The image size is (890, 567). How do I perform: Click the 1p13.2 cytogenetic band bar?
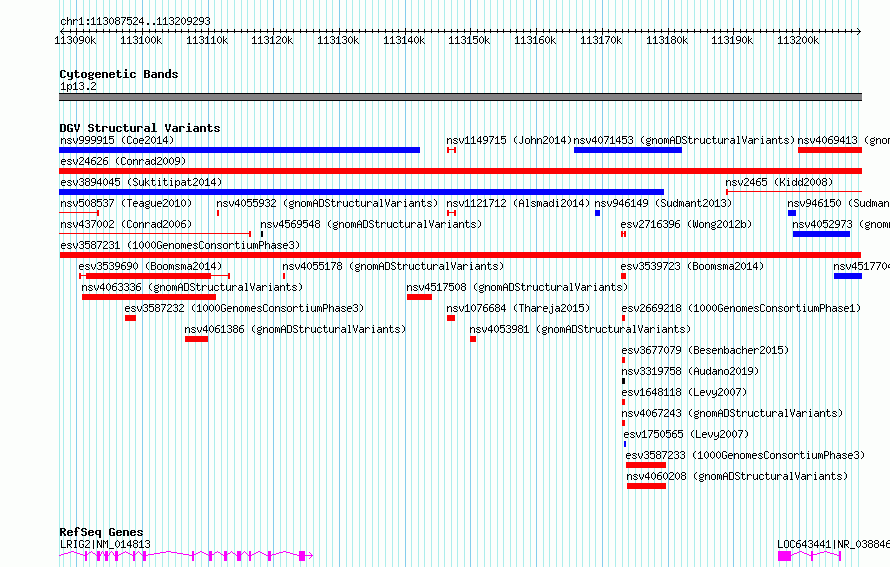tap(460, 97)
